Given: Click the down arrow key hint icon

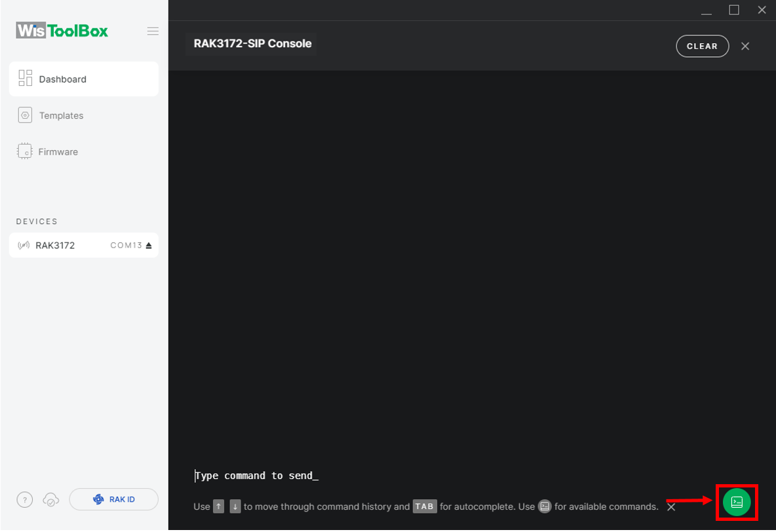Looking at the screenshot, I should click(235, 506).
